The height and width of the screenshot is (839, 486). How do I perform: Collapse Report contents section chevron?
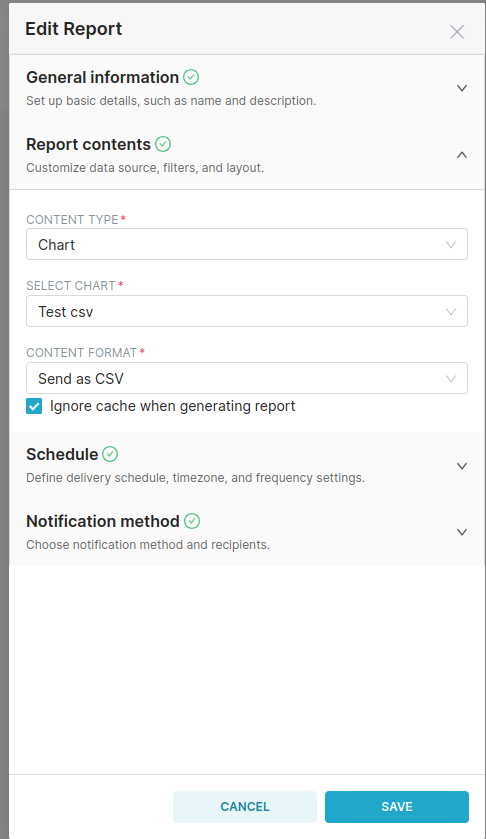click(462, 155)
